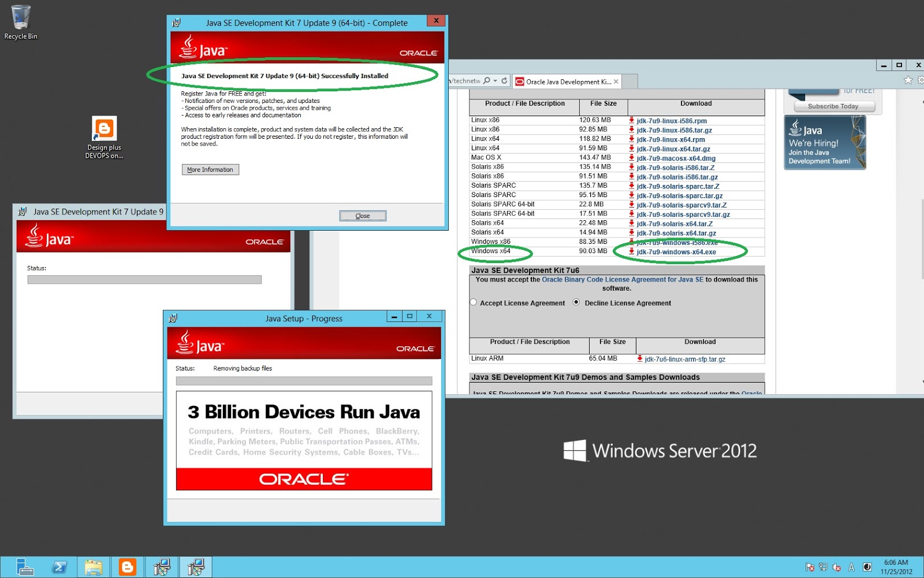924x578 pixels.
Task: Click the Demos and Samples Downloads heading
Action: click(x=586, y=377)
